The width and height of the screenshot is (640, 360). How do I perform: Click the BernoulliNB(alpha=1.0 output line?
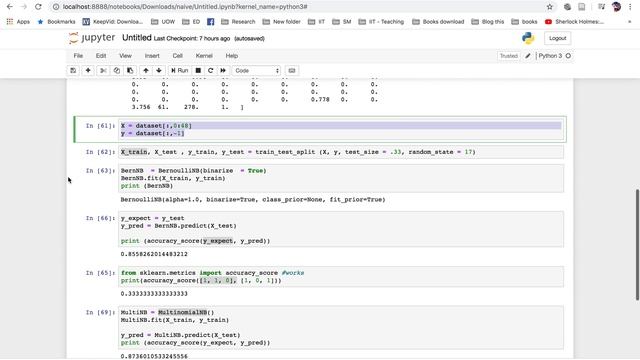(253, 200)
